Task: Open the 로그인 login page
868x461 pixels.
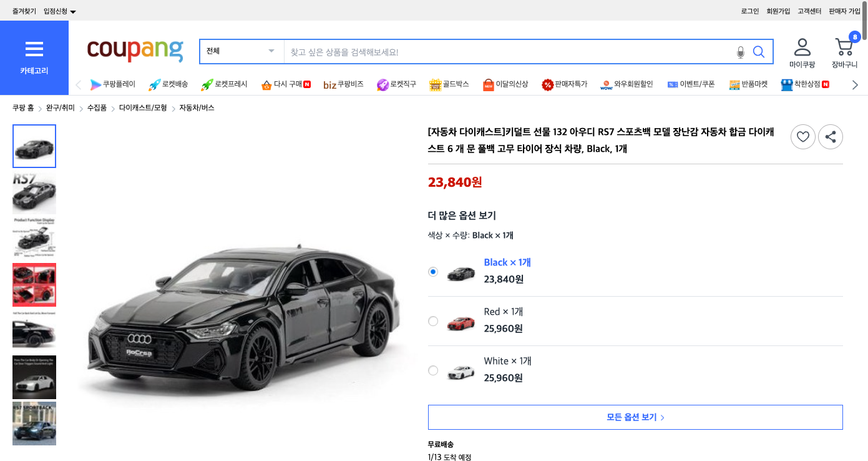Action: (750, 11)
